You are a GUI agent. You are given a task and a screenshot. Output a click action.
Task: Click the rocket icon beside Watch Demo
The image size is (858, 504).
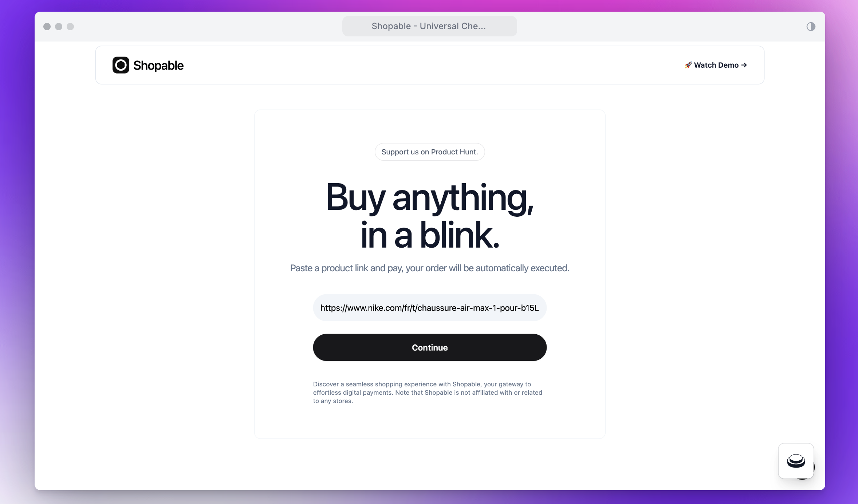coord(688,65)
